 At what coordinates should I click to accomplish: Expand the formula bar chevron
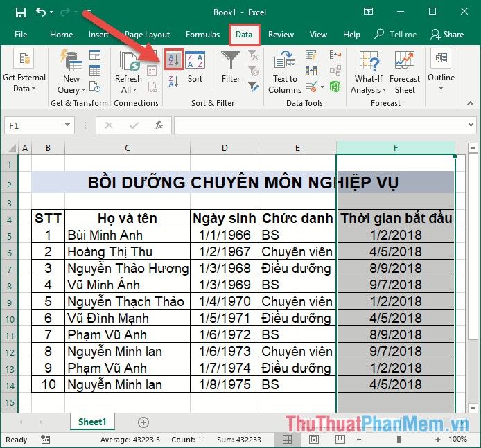click(471, 125)
